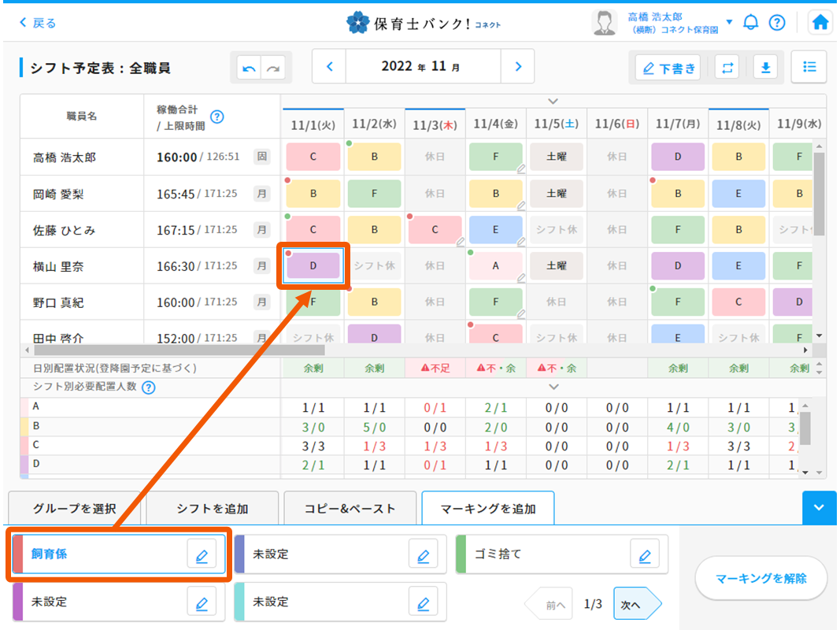The image size is (840, 630).
Task: Go to next month arrow
Action: click(x=518, y=67)
